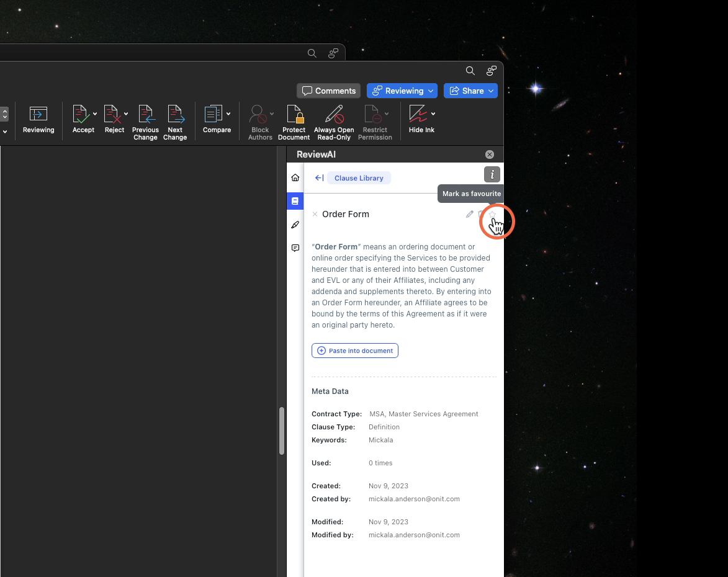The image size is (728, 577).
Task: Click the '0 times' used value
Action: tap(380, 463)
